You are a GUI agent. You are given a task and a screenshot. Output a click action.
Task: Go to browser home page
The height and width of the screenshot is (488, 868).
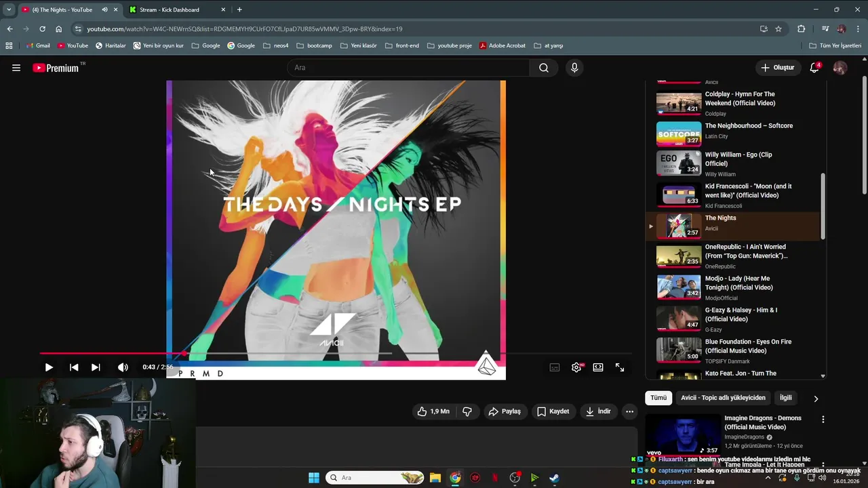coord(58,28)
